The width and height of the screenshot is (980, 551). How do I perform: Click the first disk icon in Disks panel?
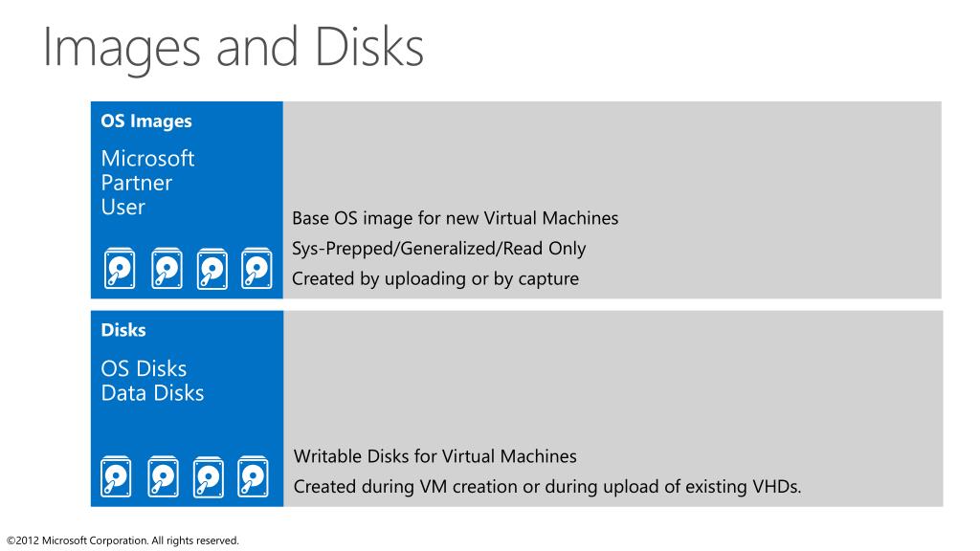116,476
